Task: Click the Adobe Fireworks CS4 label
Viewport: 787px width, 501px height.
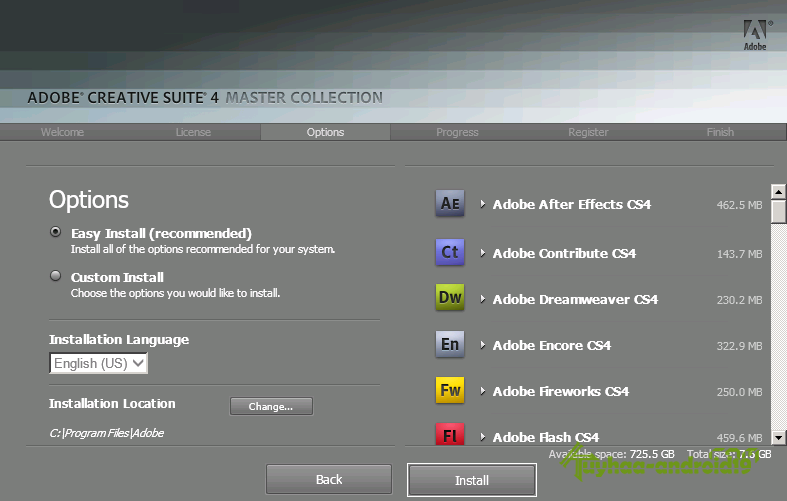Action: click(561, 391)
